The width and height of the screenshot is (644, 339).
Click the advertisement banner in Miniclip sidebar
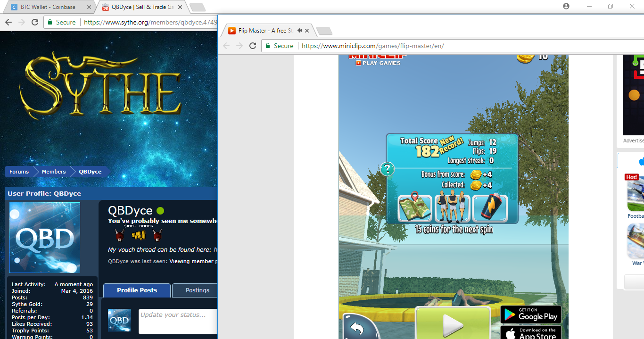pos(634,95)
